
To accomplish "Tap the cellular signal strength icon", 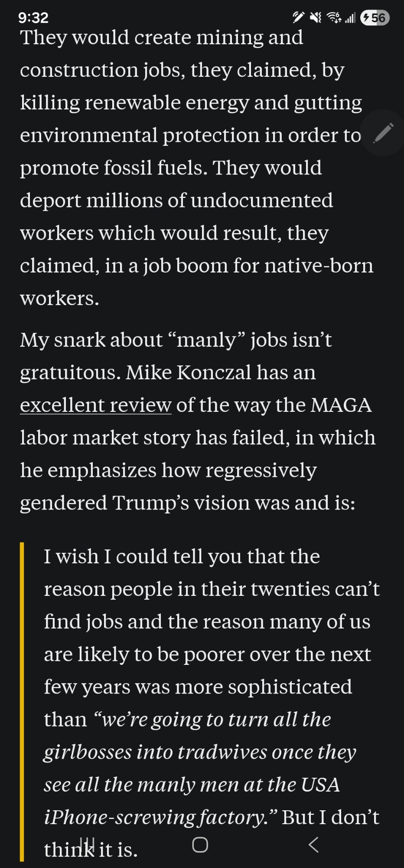I will click(x=350, y=18).
